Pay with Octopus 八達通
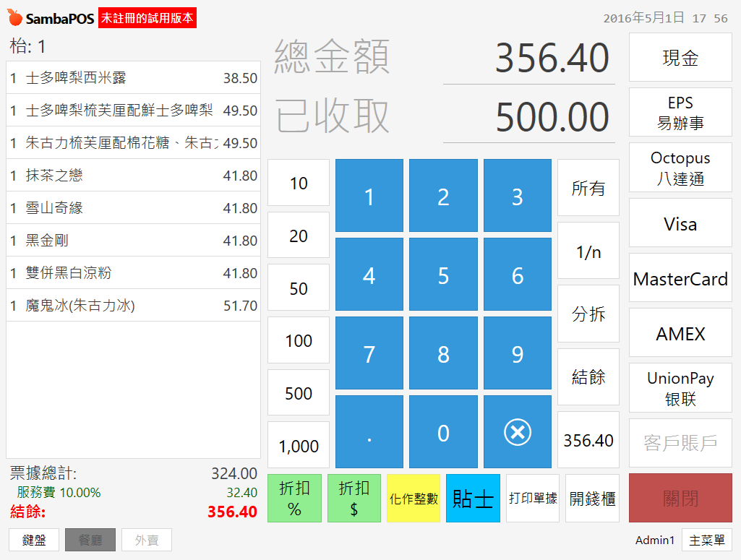 680,168
